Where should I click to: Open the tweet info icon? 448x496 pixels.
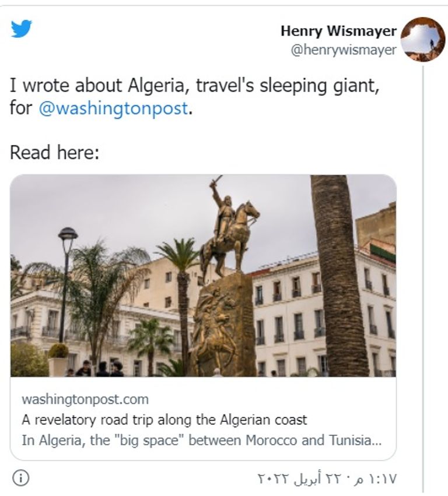20,478
